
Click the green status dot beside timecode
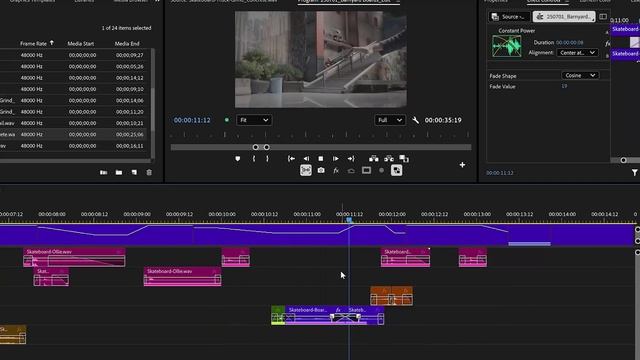(227, 120)
